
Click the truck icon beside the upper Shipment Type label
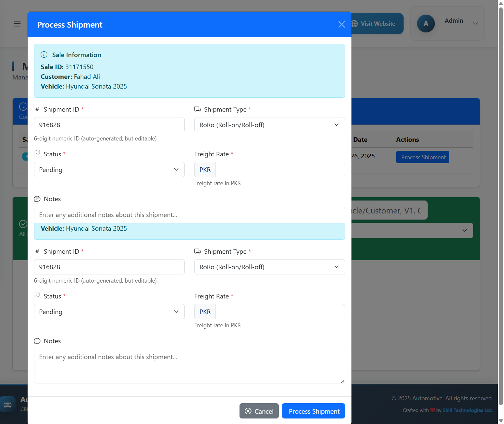click(x=197, y=109)
